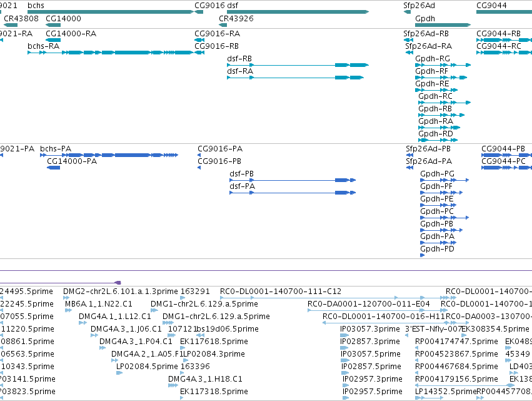
Task: Select EST RC0-DL0001-140700-111-C12
Action: pos(281,292)
